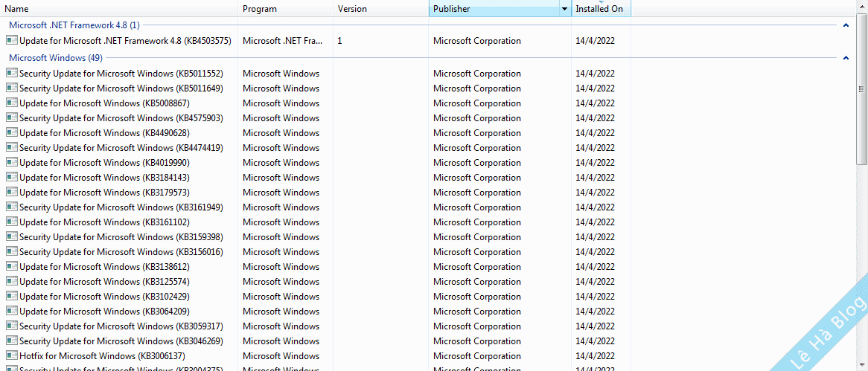Select Security Update for Microsoft Windows (KB4474419)

coord(121,148)
